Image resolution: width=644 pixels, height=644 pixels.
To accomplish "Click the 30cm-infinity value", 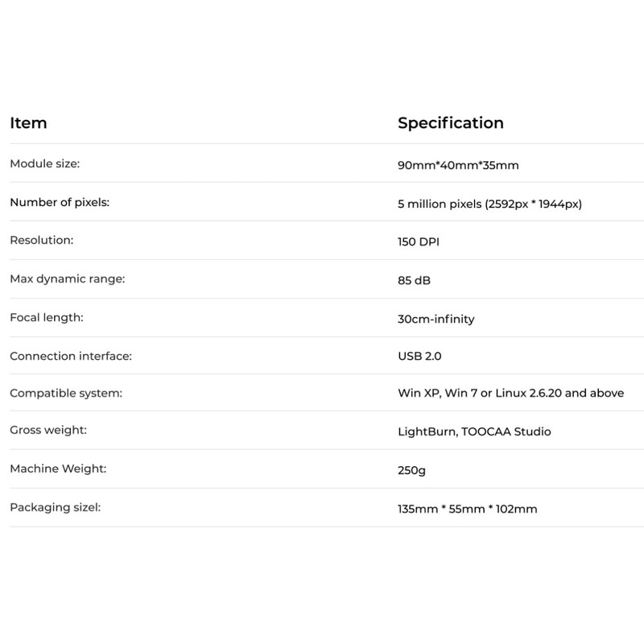I will (436, 320).
